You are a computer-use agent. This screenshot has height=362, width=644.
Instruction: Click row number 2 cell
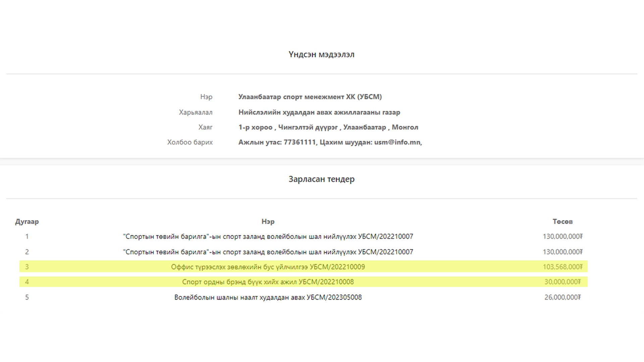pos(27,252)
